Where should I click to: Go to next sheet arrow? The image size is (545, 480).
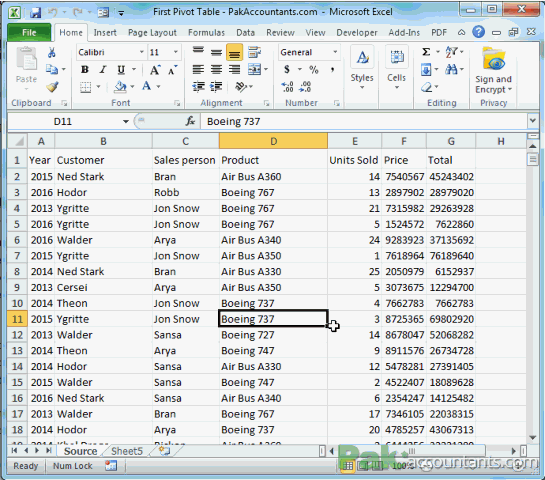click(37, 451)
